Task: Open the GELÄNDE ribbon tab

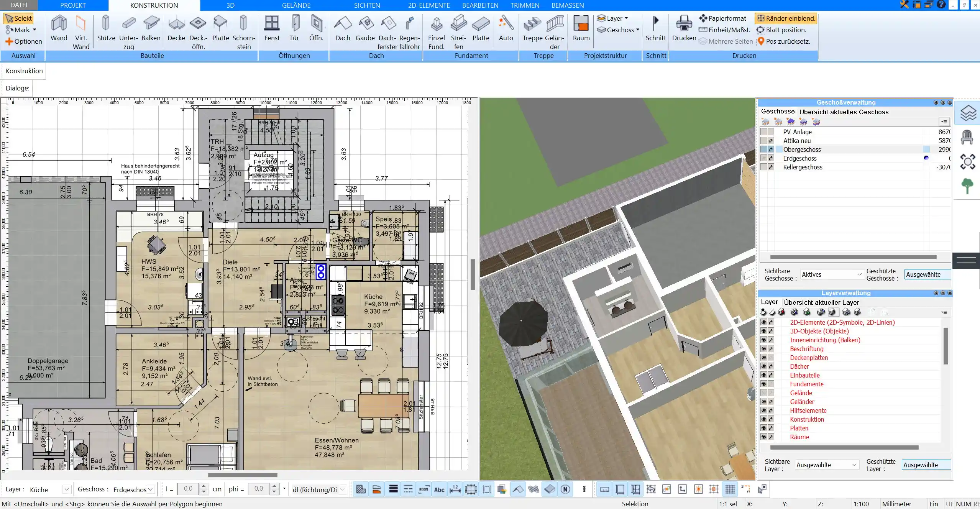Action: [296, 5]
